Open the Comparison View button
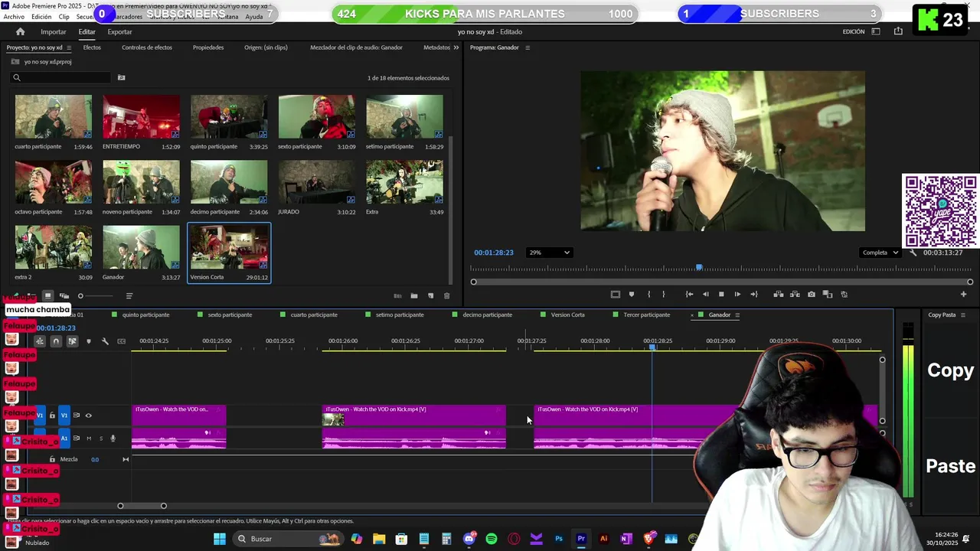This screenshot has height=551, width=980. pyautogui.click(x=828, y=294)
